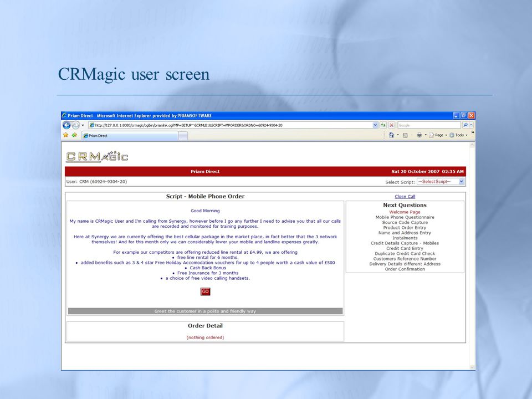532x399 pixels.
Task: Click 'free line rental for 6 months' bullet
Action: point(208,258)
